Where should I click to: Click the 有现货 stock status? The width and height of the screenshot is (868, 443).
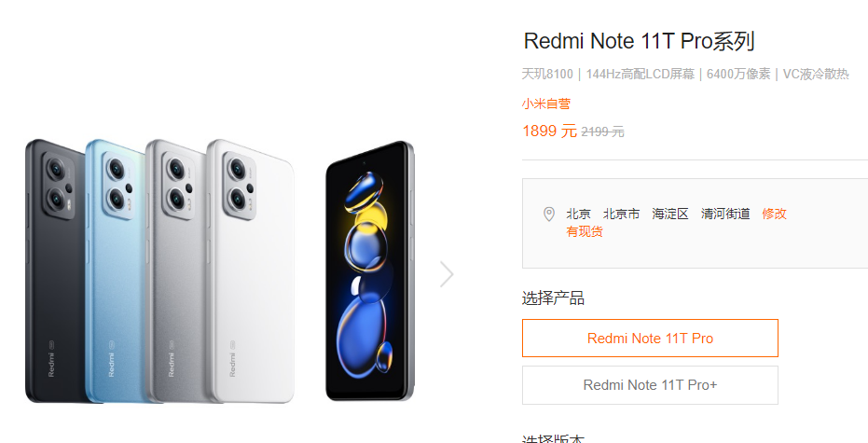(584, 231)
